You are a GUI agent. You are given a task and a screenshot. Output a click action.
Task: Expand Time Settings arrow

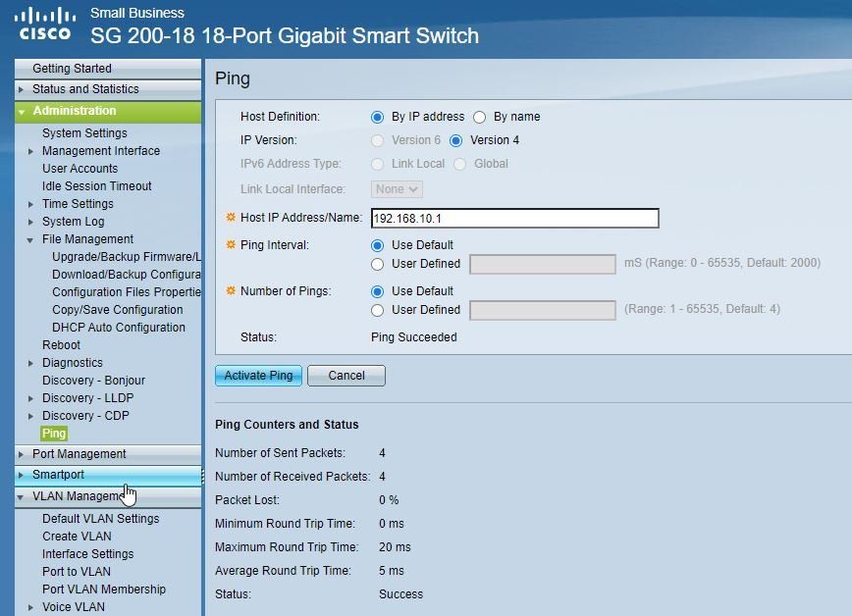(x=31, y=204)
